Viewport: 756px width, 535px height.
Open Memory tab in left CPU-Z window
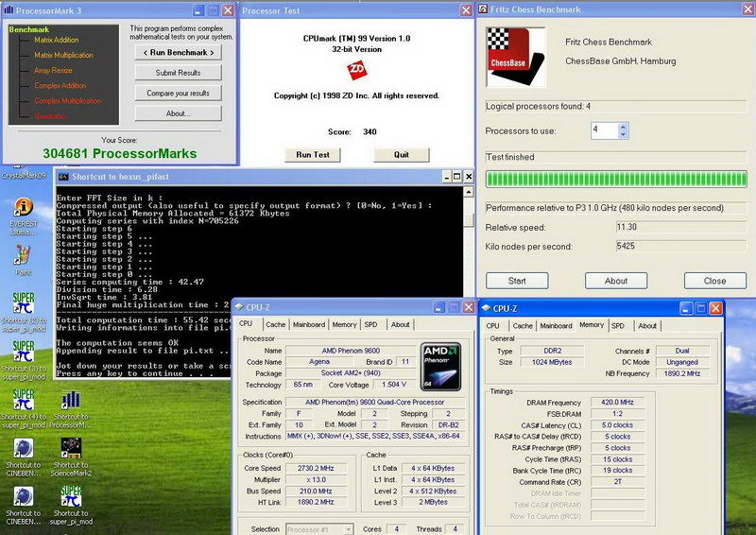click(x=344, y=324)
